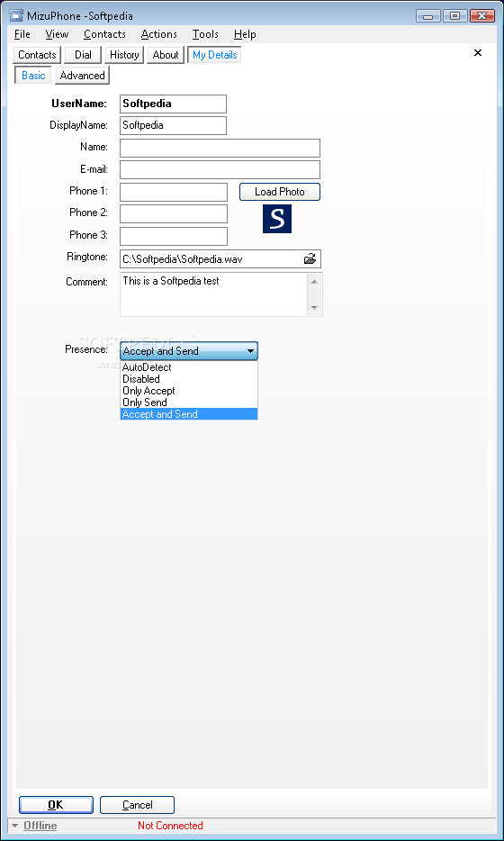Switch to the About tab
This screenshot has width=504, height=841.
166,55
